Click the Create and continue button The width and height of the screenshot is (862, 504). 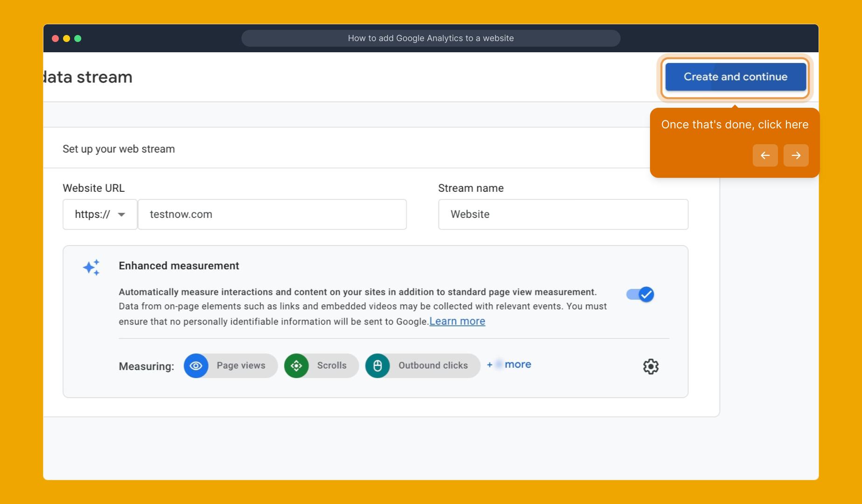click(735, 77)
